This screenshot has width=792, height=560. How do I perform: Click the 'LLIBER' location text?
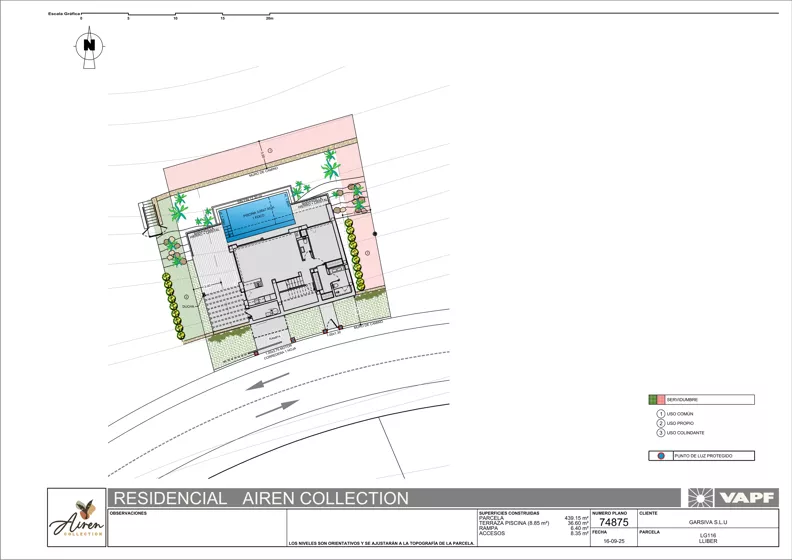point(708,541)
